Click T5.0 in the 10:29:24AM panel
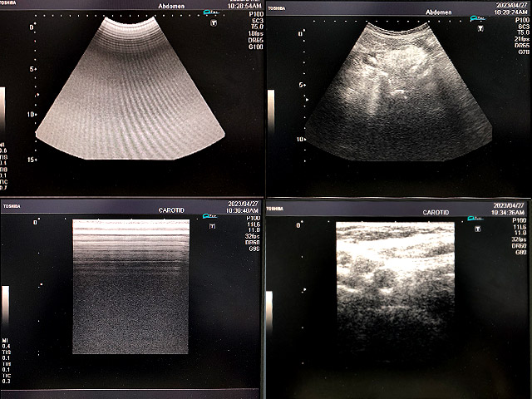This screenshot has height=399, width=532. (x=523, y=32)
